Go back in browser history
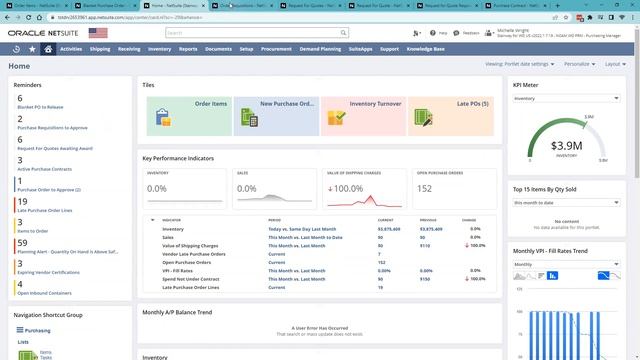 click(x=7, y=18)
